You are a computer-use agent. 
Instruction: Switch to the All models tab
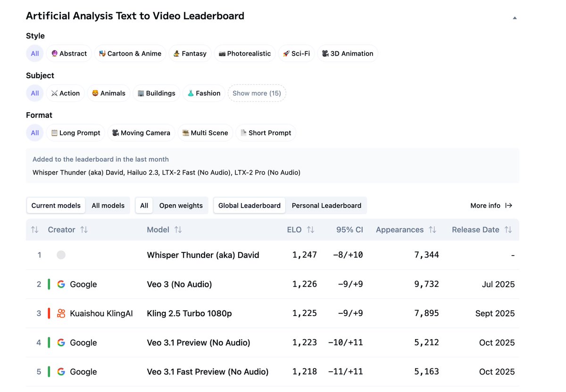pyautogui.click(x=108, y=205)
